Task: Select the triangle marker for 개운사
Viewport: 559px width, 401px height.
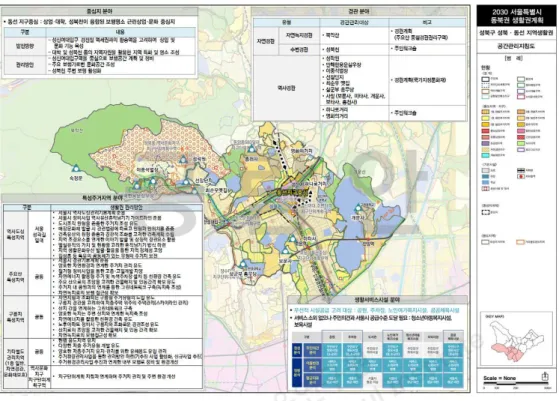Action: coord(358,208)
